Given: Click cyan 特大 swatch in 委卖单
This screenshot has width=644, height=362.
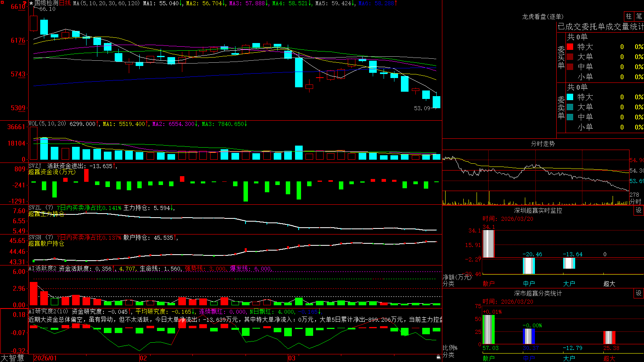Looking at the screenshot, I should 570,97.
